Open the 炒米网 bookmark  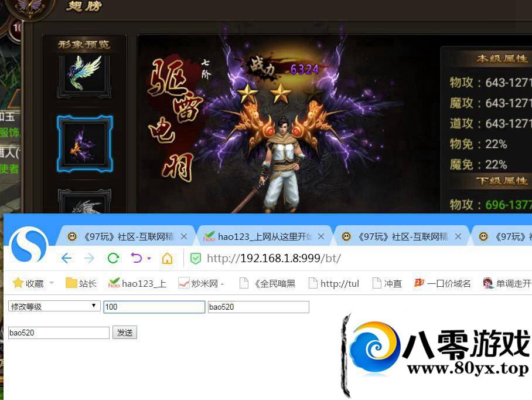pyautogui.click(x=201, y=283)
